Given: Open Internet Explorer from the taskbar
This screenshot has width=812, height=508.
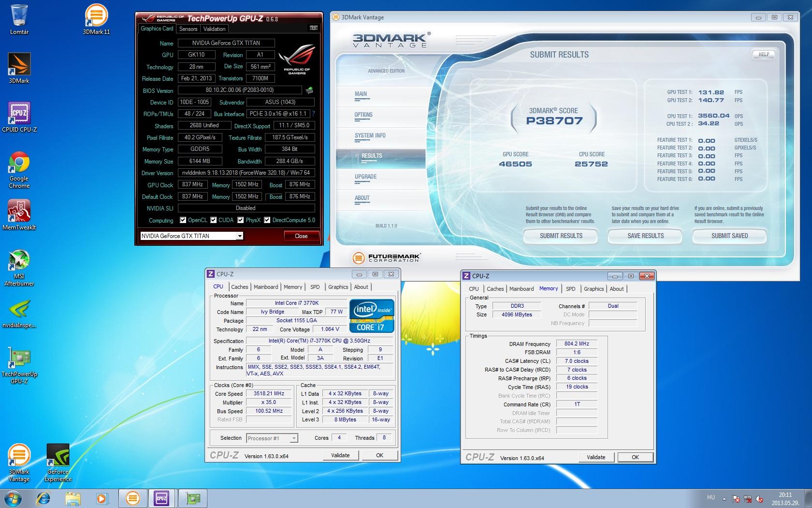Looking at the screenshot, I should [x=44, y=498].
